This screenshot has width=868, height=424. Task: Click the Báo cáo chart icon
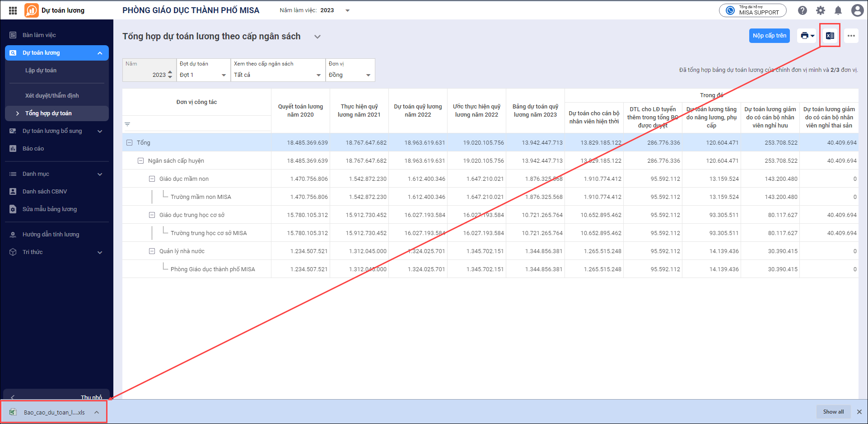pyautogui.click(x=13, y=149)
